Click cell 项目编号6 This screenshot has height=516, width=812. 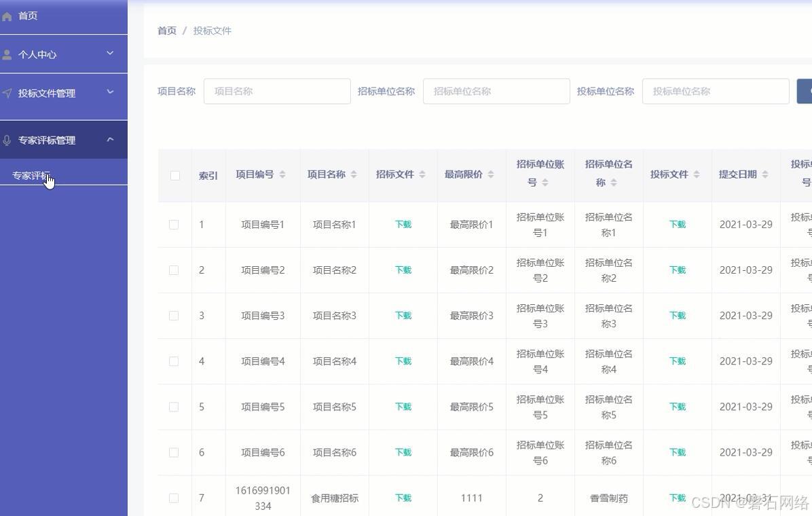tap(263, 452)
